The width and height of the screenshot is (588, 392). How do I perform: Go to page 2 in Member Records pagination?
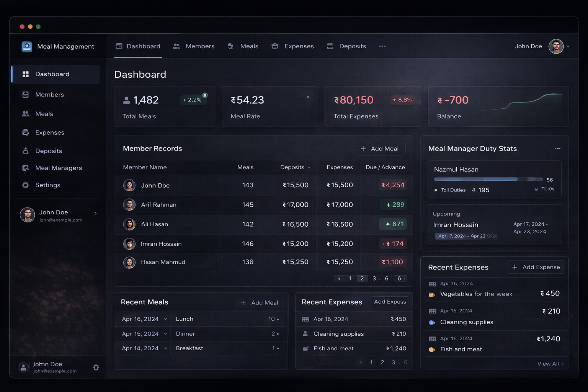[x=362, y=278]
